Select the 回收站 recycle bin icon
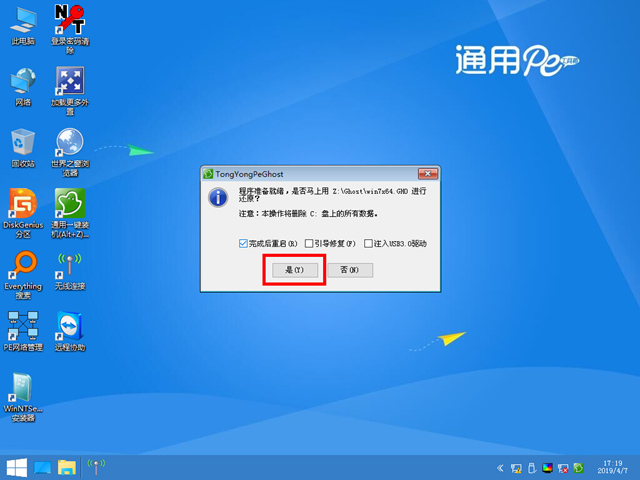640x480 pixels. point(23,148)
